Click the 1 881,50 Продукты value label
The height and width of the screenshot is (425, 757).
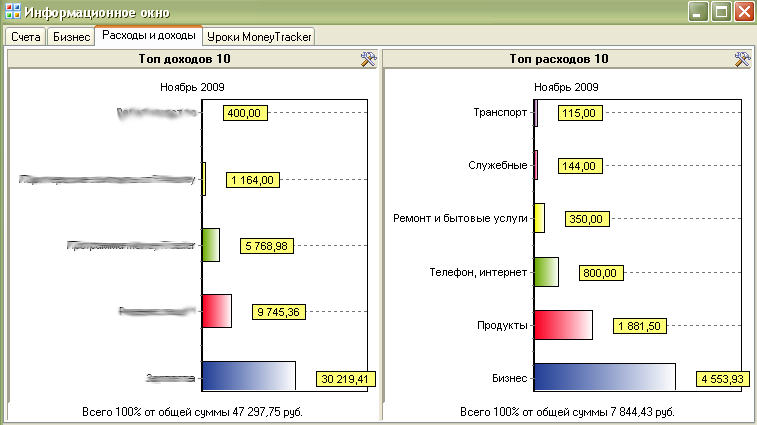click(637, 326)
